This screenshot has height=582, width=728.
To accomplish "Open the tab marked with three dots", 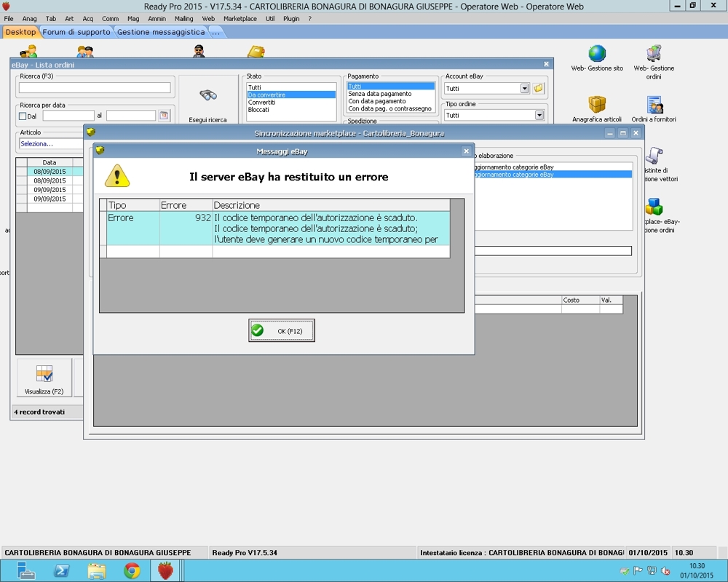I will click(x=216, y=32).
